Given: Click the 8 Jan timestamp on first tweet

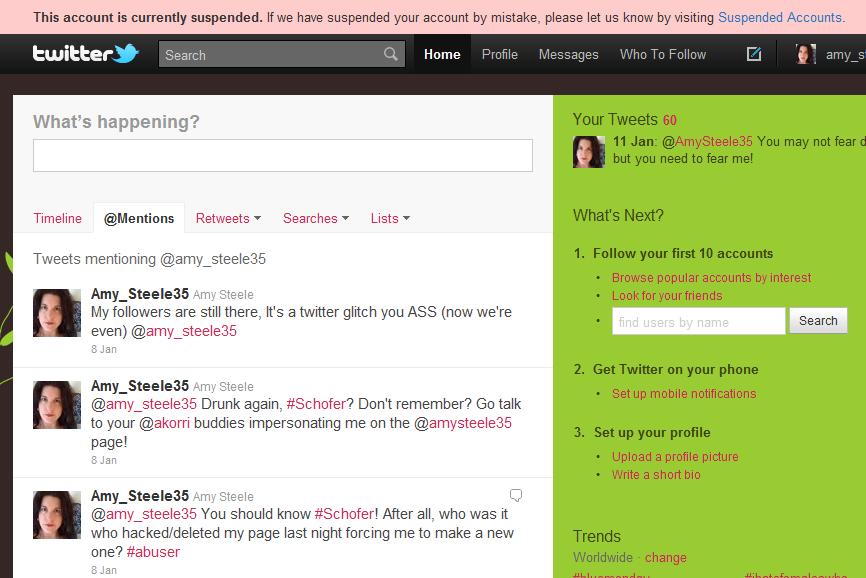Looking at the screenshot, I should 104,349.
